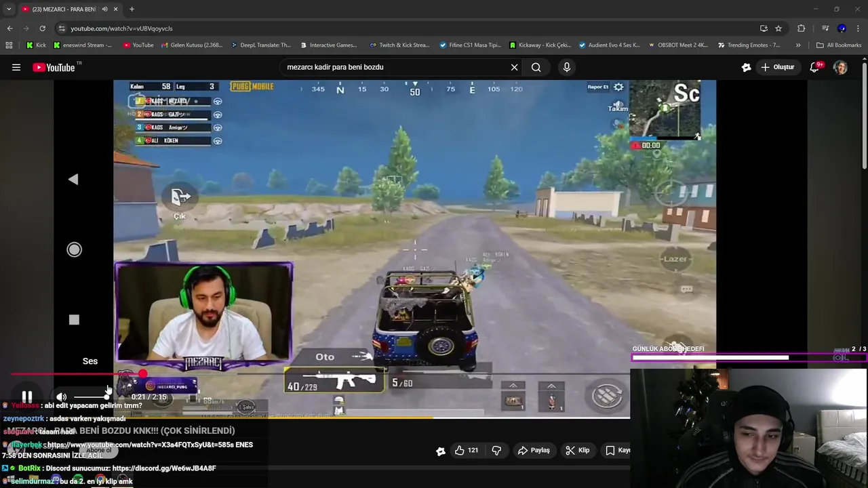Open the browser extensions puzzle icon
This screenshot has width=868, height=488.
pos(802,28)
